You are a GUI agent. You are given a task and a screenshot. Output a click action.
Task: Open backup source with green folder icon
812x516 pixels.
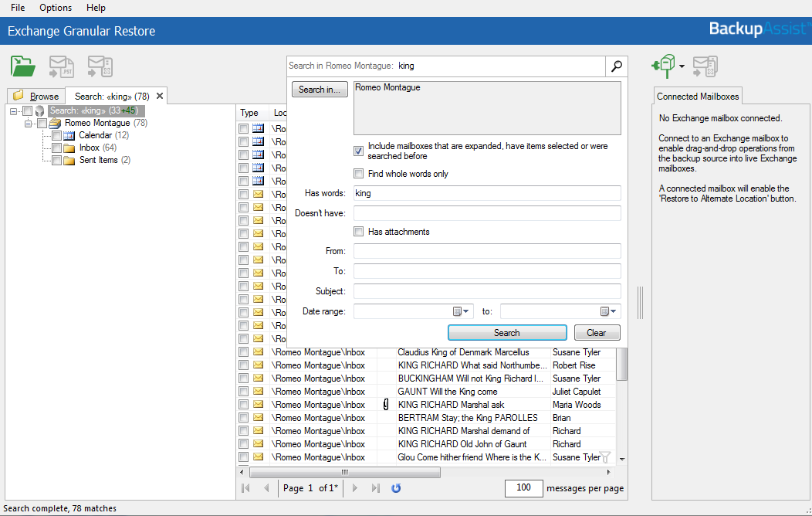(23, 67)
